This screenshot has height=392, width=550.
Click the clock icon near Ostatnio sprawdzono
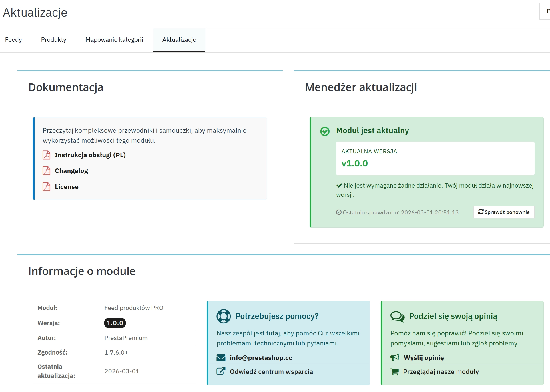pos(339,212)
